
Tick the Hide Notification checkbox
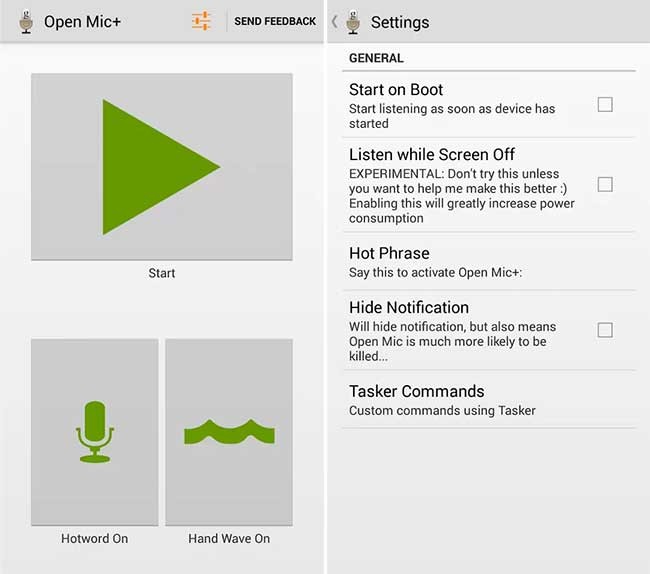605,330
